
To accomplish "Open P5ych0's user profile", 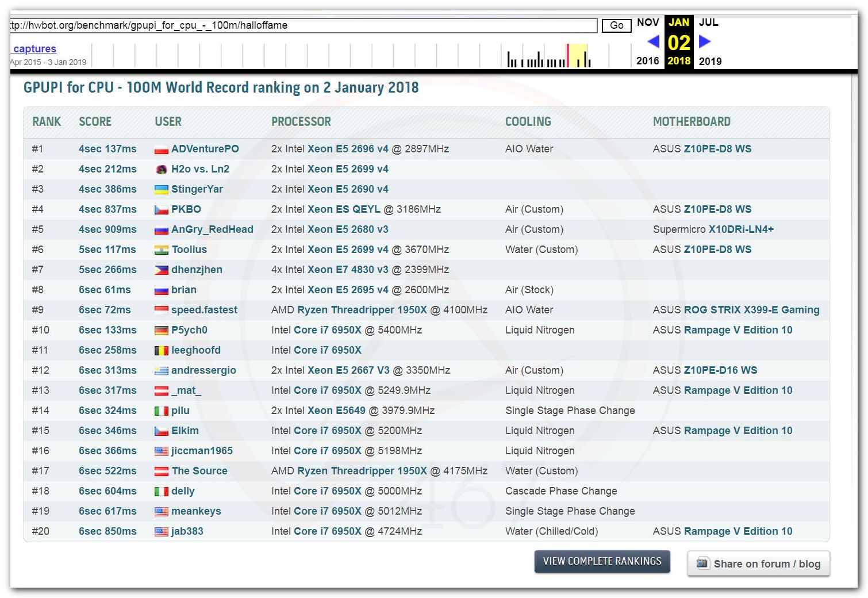I will [x=189, y=330].
